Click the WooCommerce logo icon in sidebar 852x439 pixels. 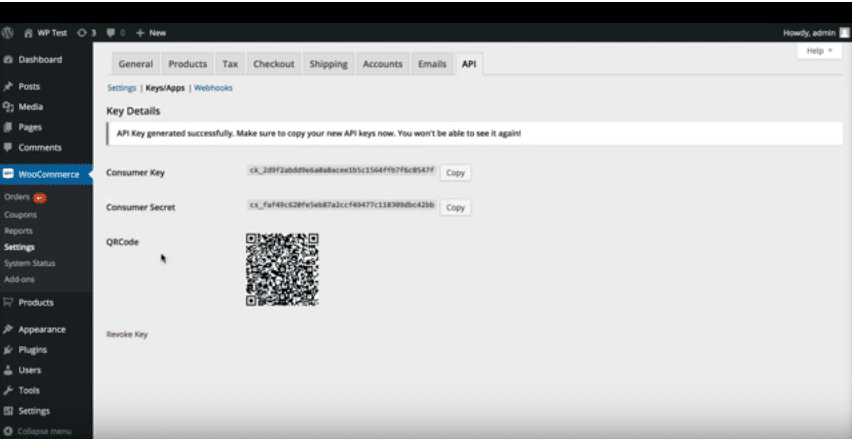pyautogui.click(x=8, y=174)
